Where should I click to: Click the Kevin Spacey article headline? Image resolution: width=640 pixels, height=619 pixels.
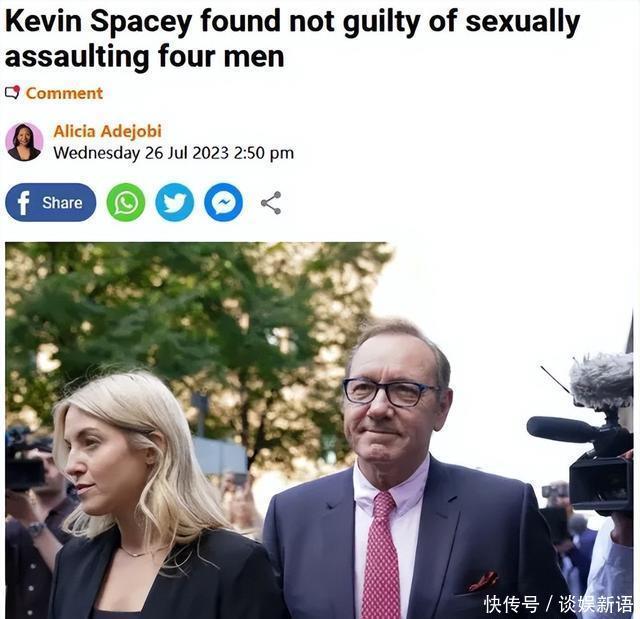coord(292,39)
